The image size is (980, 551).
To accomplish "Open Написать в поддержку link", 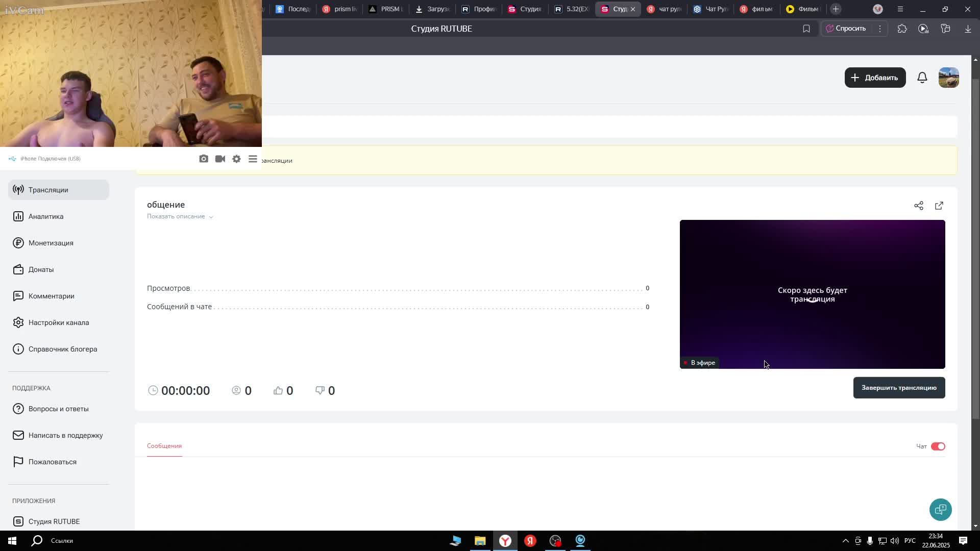I will tap(65, 435).
